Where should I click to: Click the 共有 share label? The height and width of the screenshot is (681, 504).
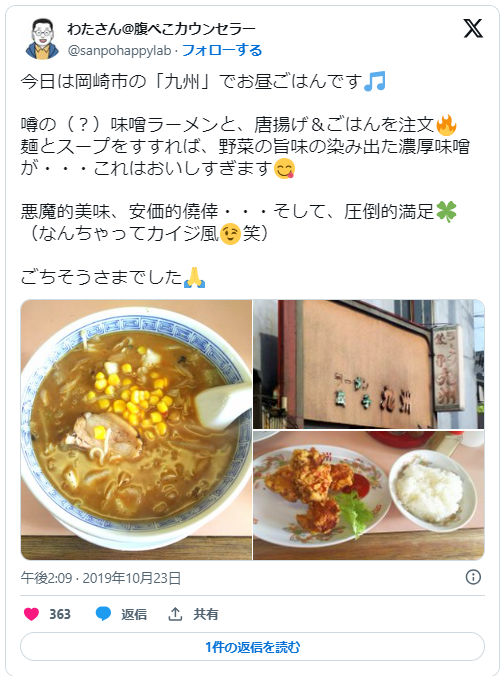tap(206, 614)
